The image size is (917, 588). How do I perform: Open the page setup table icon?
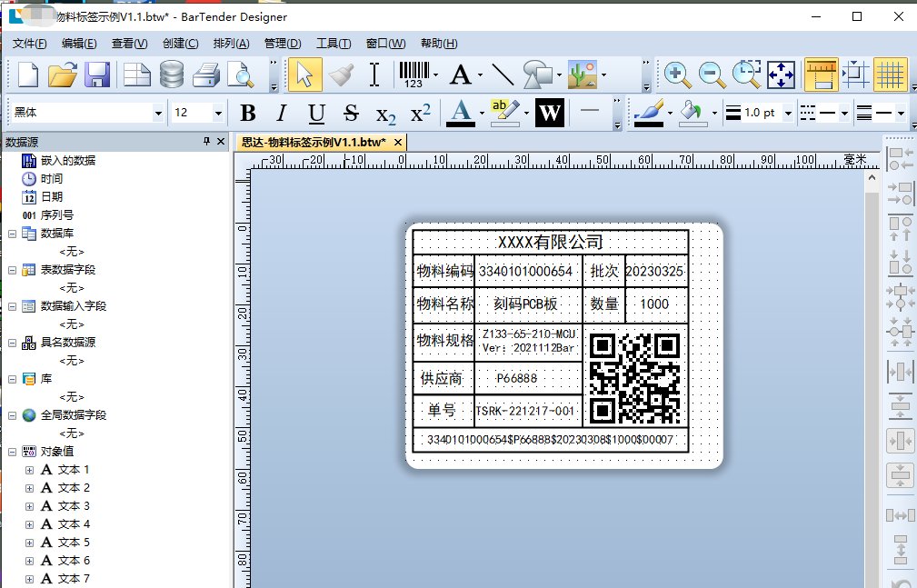point(137,75)
